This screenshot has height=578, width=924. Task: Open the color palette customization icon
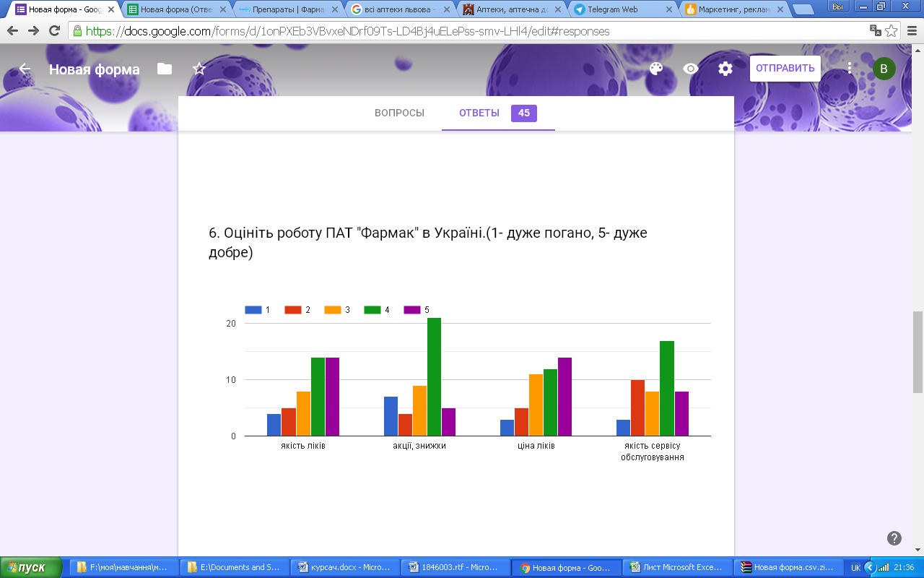tap(655, 69)
